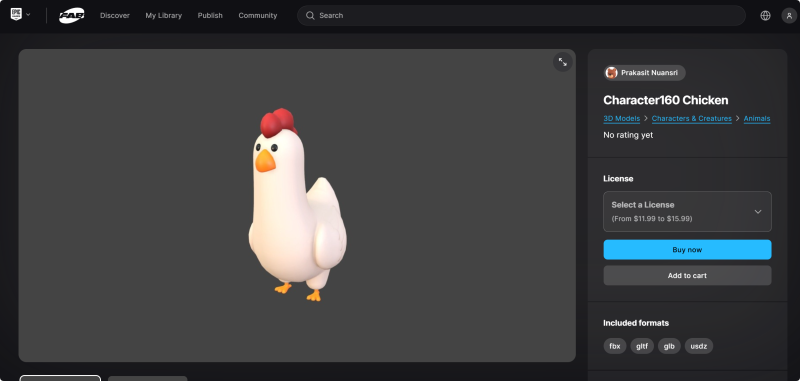This screenshot has height=381, width=800.
Task: Open the Fab logo homepage
Action: [x=71, y=15]
